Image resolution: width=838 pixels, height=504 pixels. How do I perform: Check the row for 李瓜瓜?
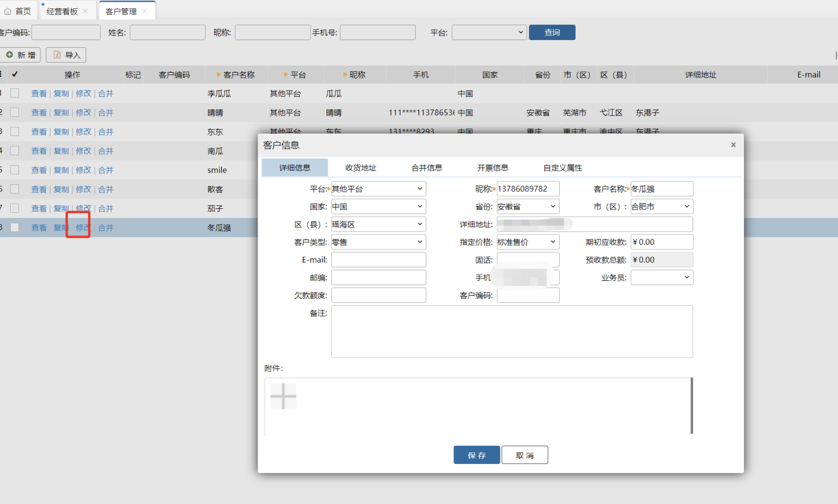tap(15, 93)
